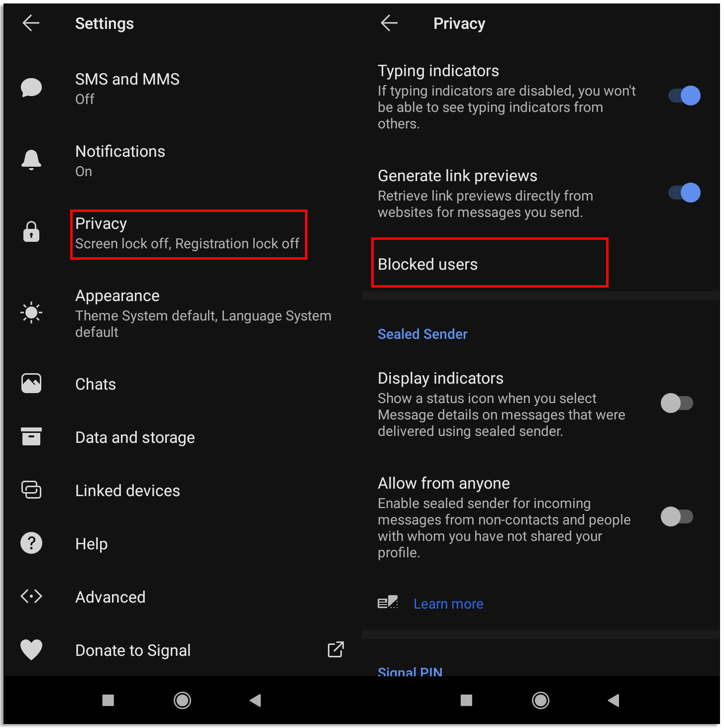The image size is (724, 728).
Task: Enable the Display indicators toggle
Action: tap(677, 403)
